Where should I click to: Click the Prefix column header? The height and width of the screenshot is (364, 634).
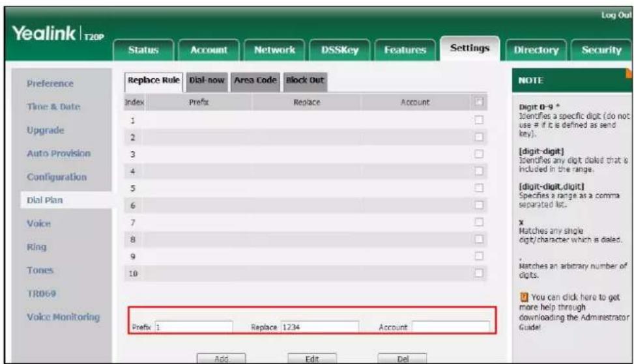pos(199,102)
